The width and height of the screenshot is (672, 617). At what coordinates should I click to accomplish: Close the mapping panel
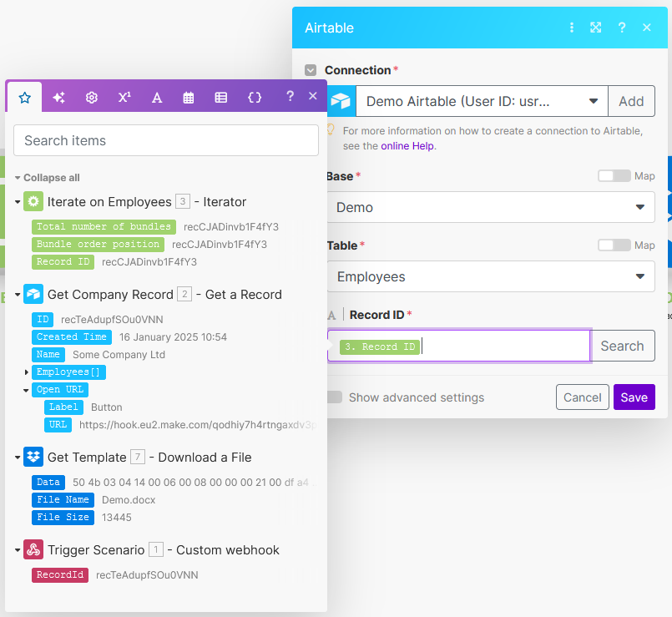click(x=313, y=96)
